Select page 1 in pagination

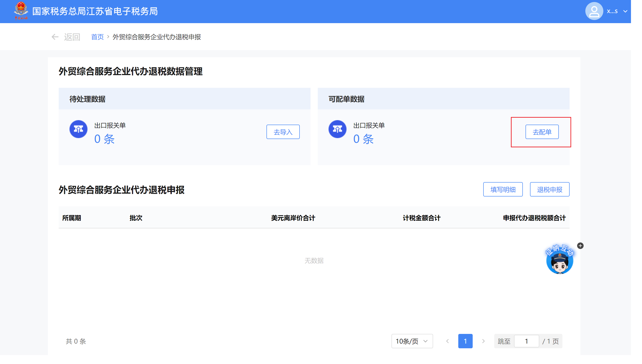pyautogui.click(x=465, y=341)
